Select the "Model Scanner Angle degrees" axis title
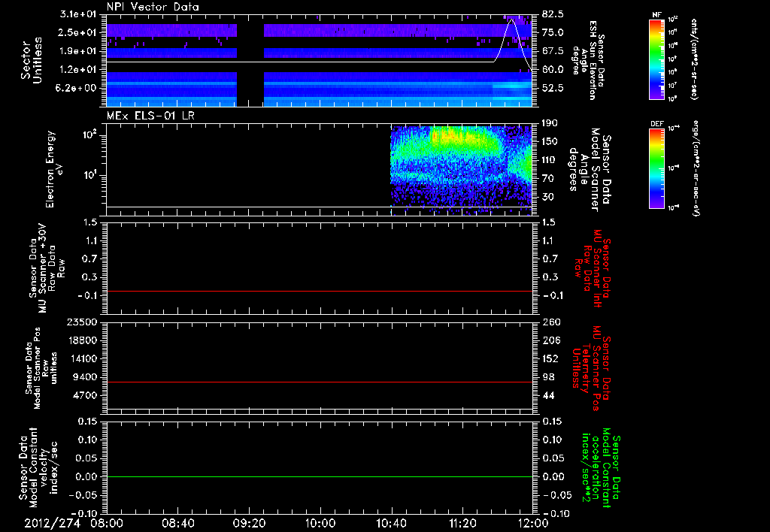The width and height of the screenshot is (770, 532). coord(590,170)
